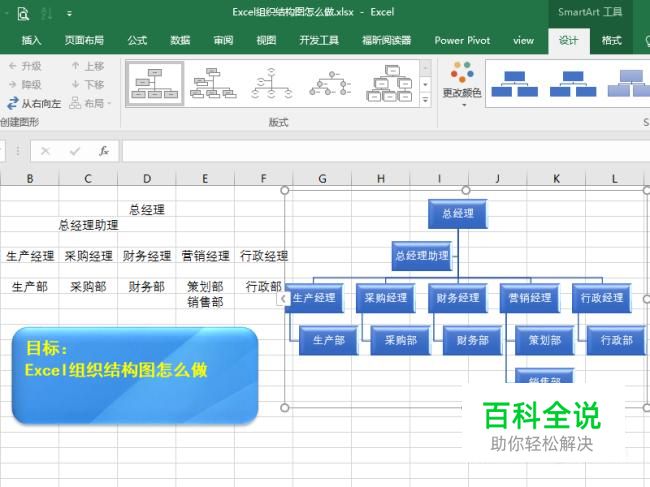
Task: Select the first organization chart layout thumbnail
Action: tap(155, 84)
